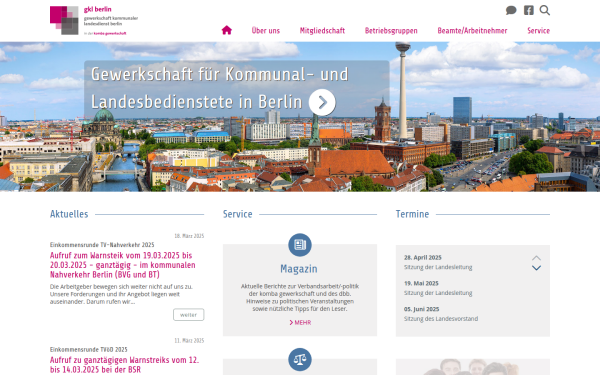This screenshot has height=375, width=600.
Task: Open the Facebook page icon
Action: pyautogui.click(x=529, y=10)
